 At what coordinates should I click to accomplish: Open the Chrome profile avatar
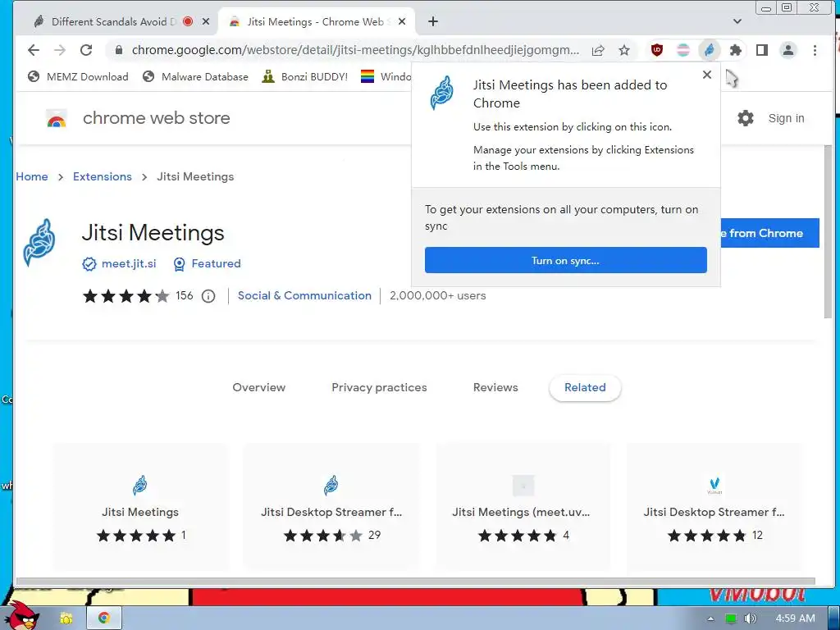(x=788, y=50)
